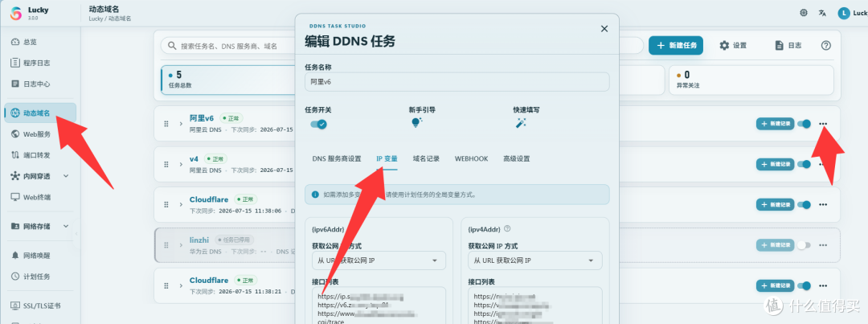Click the help question mark icon in toolbar
This screenshot has width=868, height=324.
point(826,45)
